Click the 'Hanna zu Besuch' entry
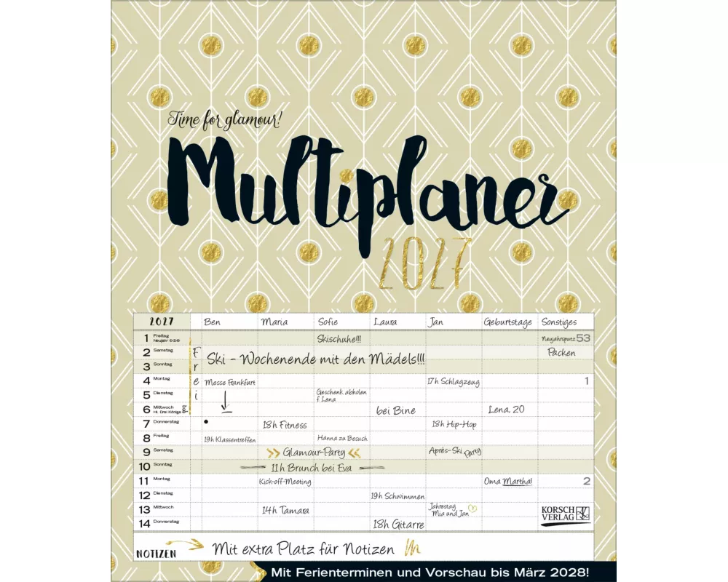728x582 pixels. pyautogui.click(x=342, y=438)
